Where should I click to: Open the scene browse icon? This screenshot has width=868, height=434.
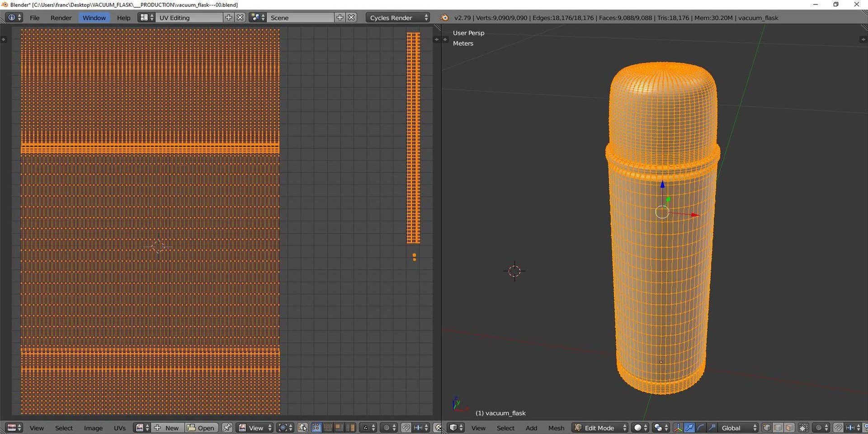[258, 18]
